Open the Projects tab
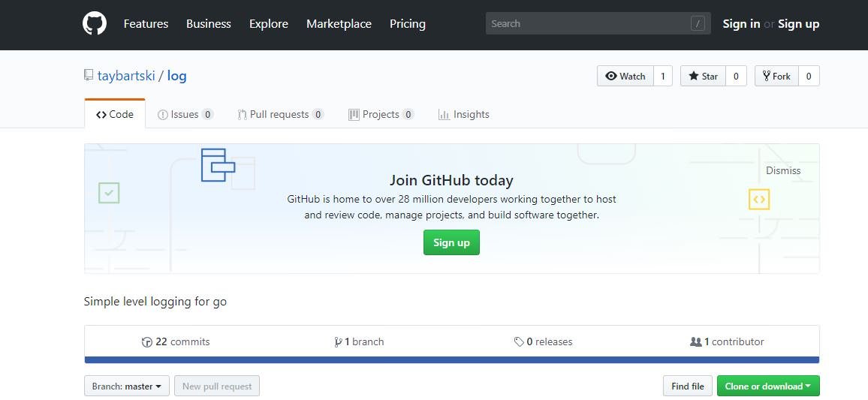868x400 pixels. 381,115
